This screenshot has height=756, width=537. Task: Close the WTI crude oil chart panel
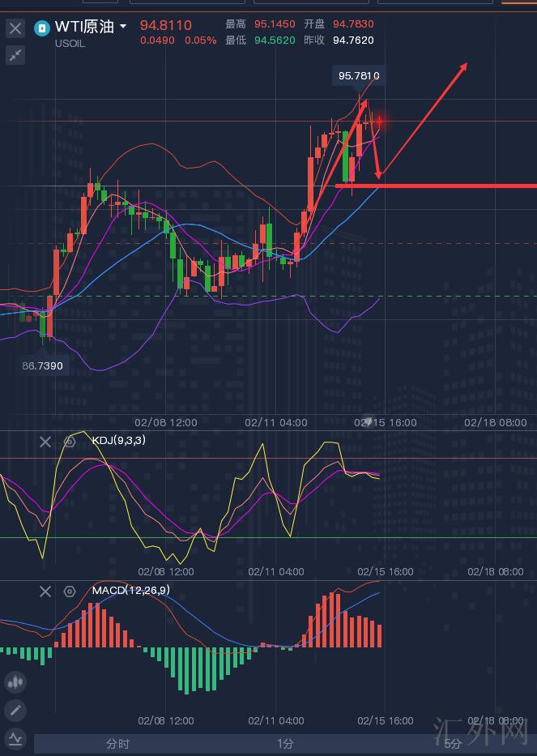pos(15,28)
